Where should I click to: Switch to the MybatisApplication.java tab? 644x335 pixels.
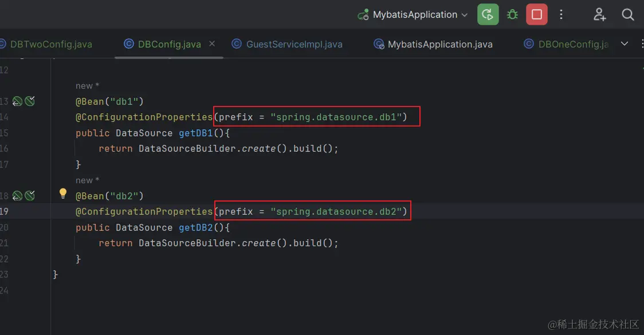click(x=433, y=44)
